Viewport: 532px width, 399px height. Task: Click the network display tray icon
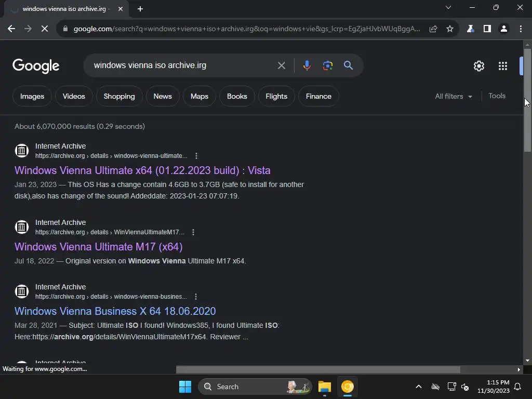point(451,387)
